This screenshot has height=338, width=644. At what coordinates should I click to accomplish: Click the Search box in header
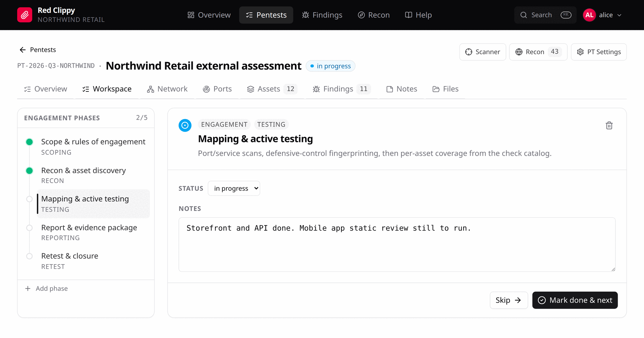pyautogui.click(x=545, y=15)
